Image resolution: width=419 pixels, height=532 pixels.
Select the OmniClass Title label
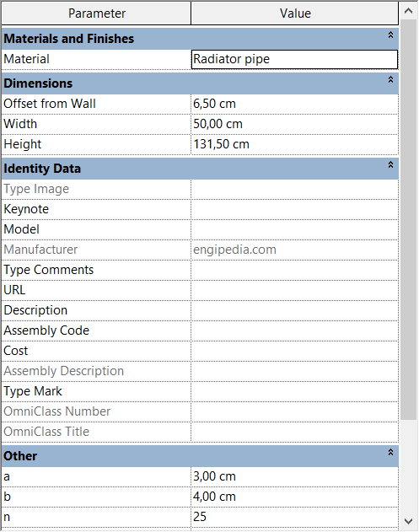click(x=46, y=432)
